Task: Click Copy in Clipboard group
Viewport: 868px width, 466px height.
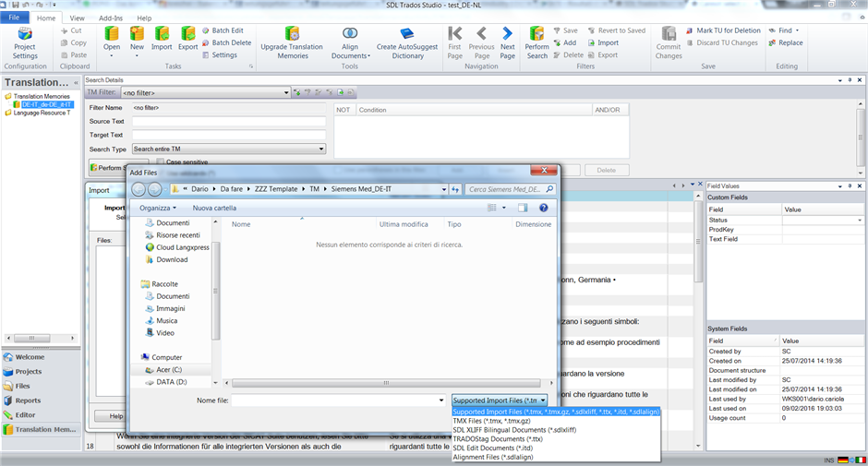Action: (x=74, y=42)
